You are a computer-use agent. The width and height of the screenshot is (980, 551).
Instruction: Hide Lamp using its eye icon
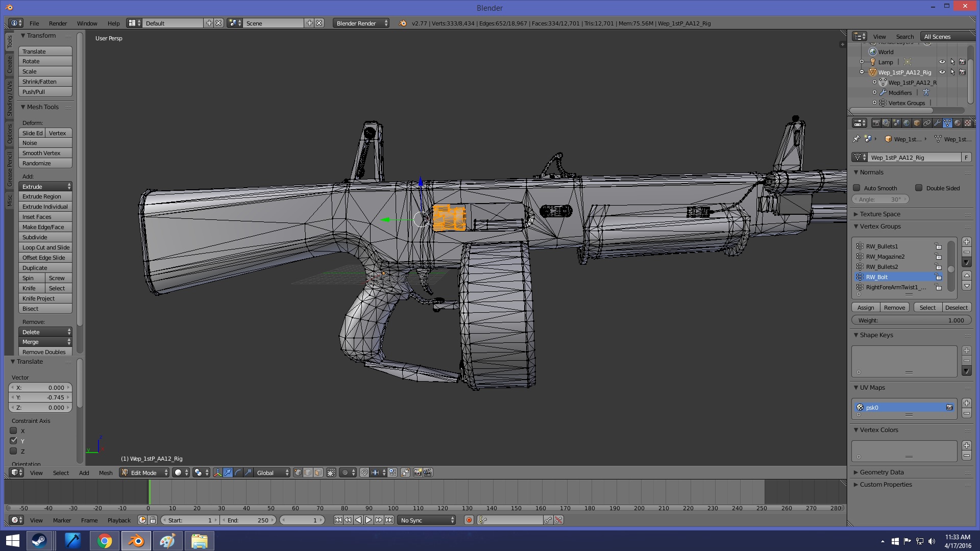pos(942,62)
